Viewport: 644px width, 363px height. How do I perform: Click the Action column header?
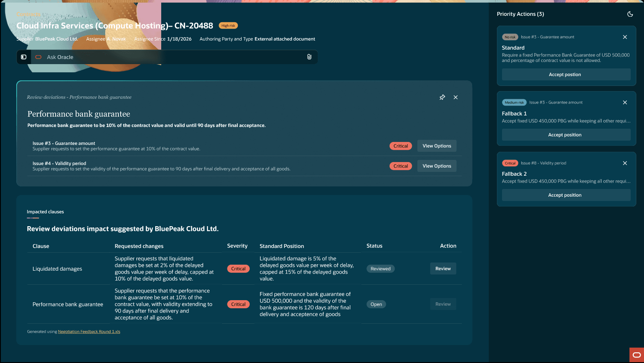coord(448,246)
